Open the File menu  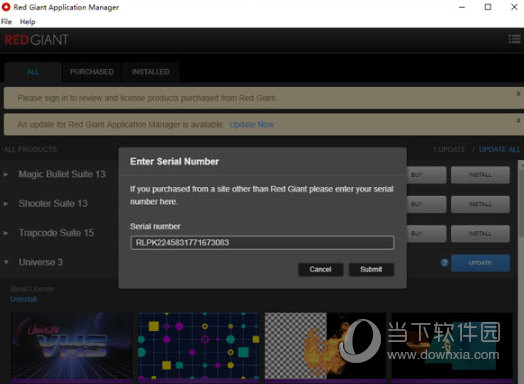coord(6,22)
